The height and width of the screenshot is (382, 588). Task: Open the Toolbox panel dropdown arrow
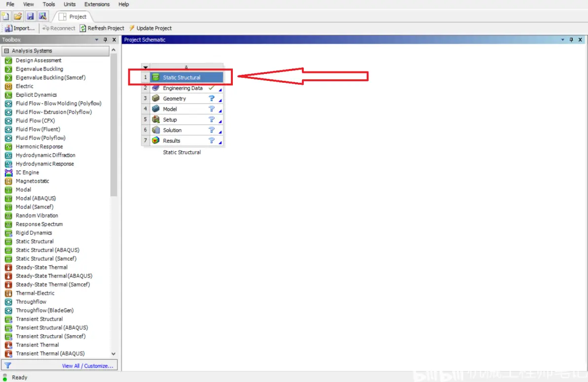click(x=97, y=40)
